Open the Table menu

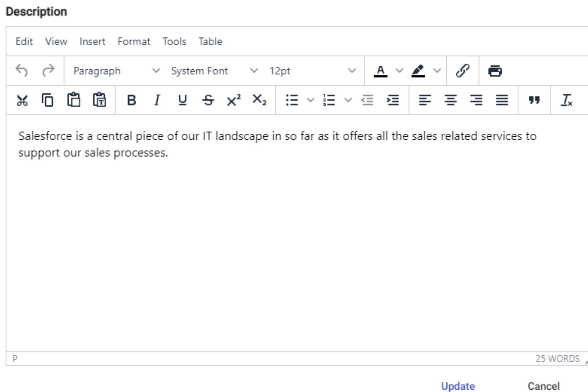point(210,42)
